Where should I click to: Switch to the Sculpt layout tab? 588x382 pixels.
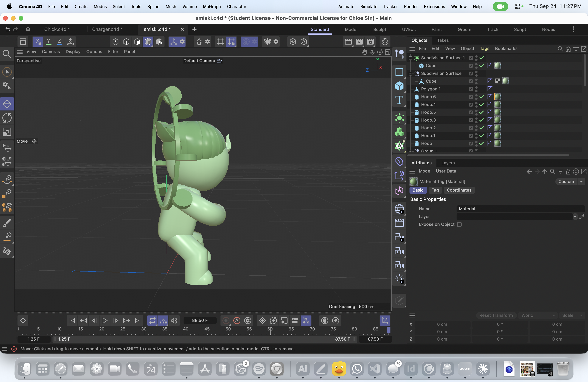pyautogui.click(x=380, y=29)
